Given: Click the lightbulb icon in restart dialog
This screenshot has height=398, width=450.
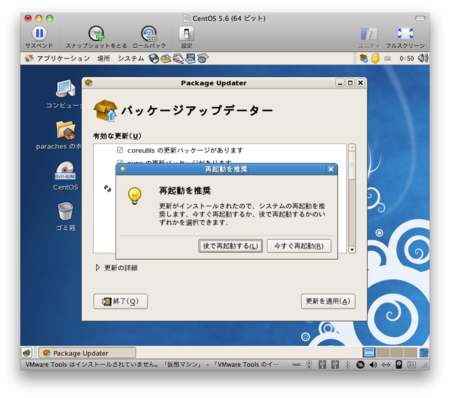Looking at the screenshot, I should point(134,196).
